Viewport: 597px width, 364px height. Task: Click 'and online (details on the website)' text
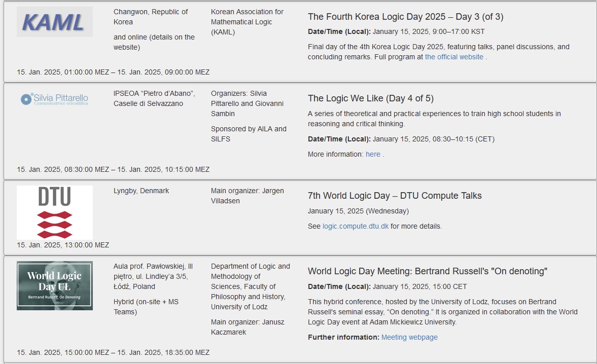(x=154, y=42)
